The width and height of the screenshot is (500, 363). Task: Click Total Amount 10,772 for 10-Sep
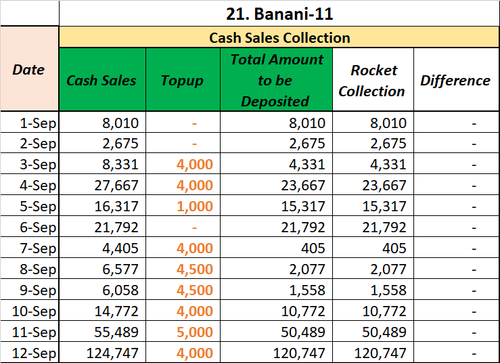click(x=276, y=311)
